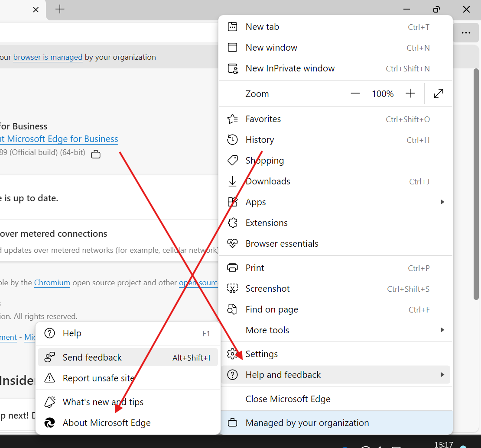Expand the Help and feedback submenu arrow

(x=442, y=375)
